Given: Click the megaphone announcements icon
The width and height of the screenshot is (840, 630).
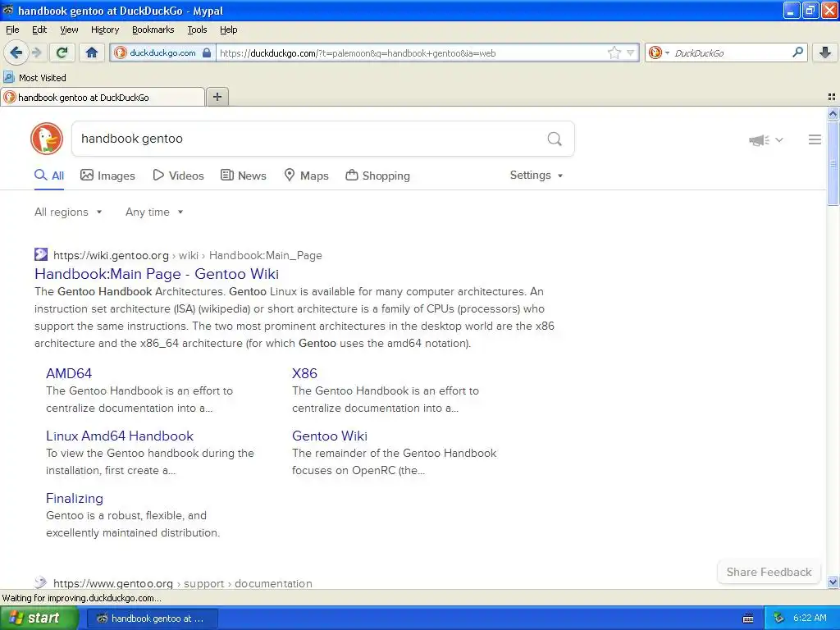Looking at the screenshot, I should [759, 140].
